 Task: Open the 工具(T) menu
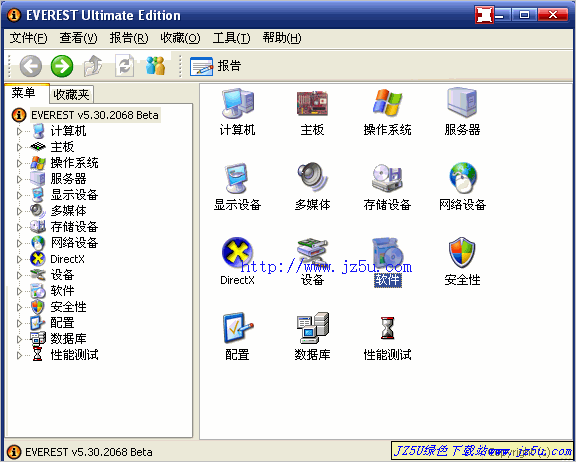pos(231,38)
